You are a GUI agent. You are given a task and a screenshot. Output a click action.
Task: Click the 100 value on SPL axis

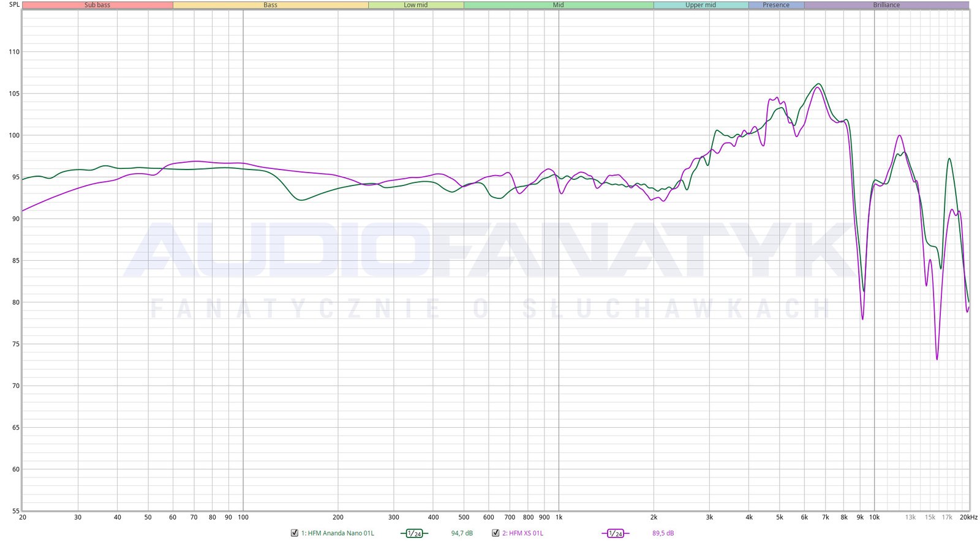[x=14, y=135]
